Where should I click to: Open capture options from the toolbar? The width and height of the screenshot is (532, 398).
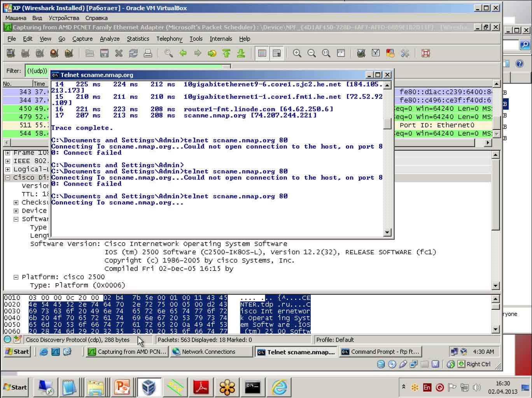[25, 53]
